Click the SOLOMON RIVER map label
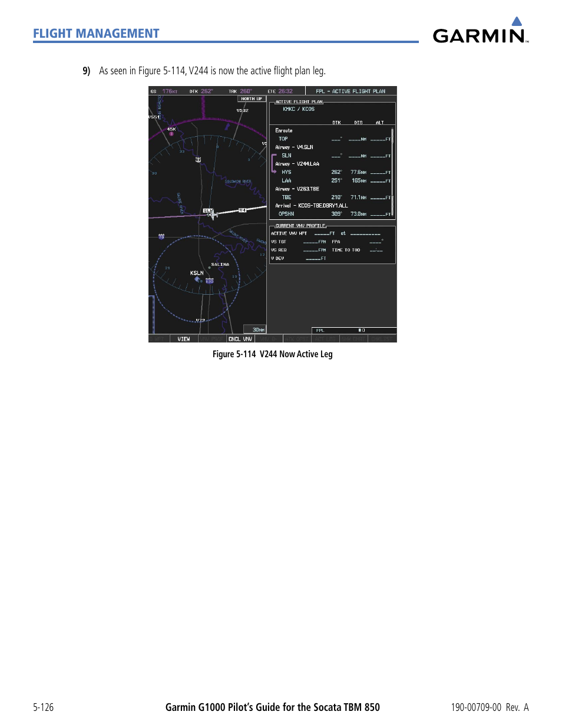The image size is (562, 728). (x=238, y=182)
